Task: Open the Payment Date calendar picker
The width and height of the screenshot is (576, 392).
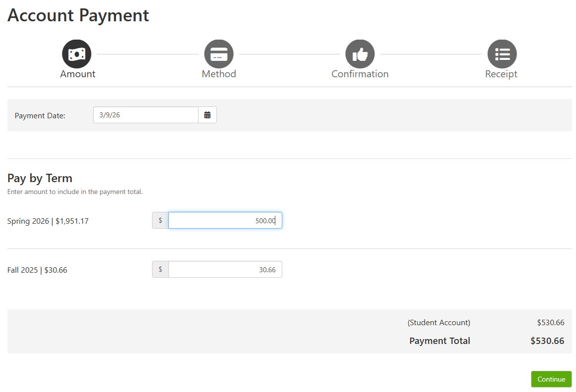Action: point(208,115)
